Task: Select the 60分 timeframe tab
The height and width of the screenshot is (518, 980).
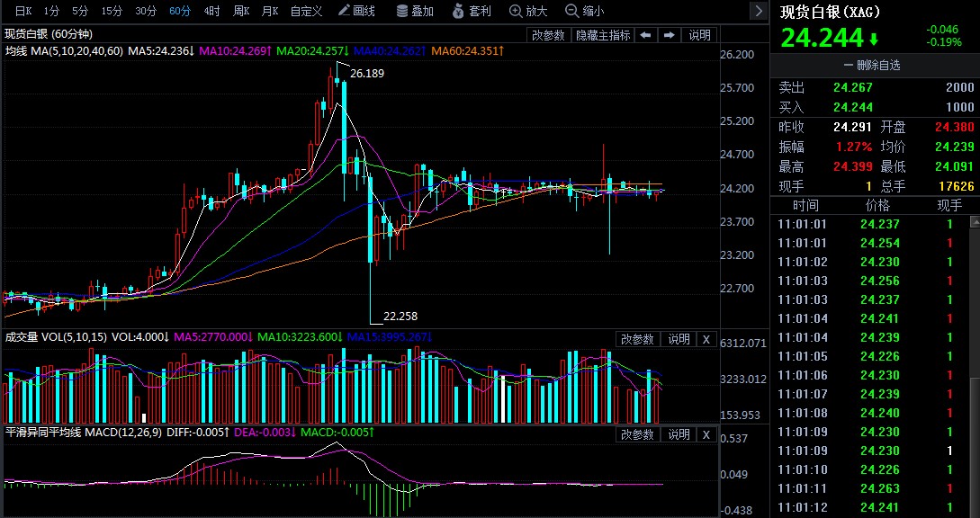Action: coord(180,11)
